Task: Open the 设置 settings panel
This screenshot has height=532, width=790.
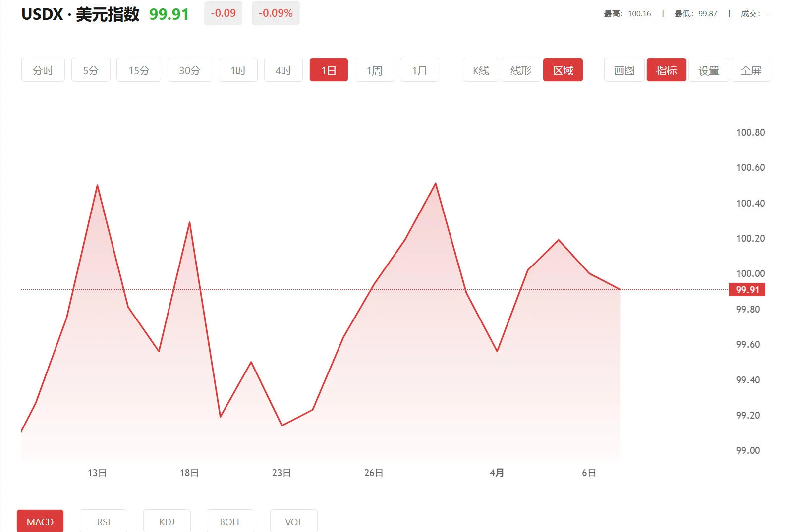Action: click(709, 70)
